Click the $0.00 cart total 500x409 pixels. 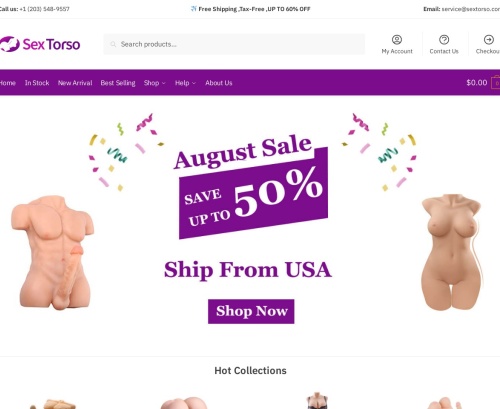click(x=477, y=82)
